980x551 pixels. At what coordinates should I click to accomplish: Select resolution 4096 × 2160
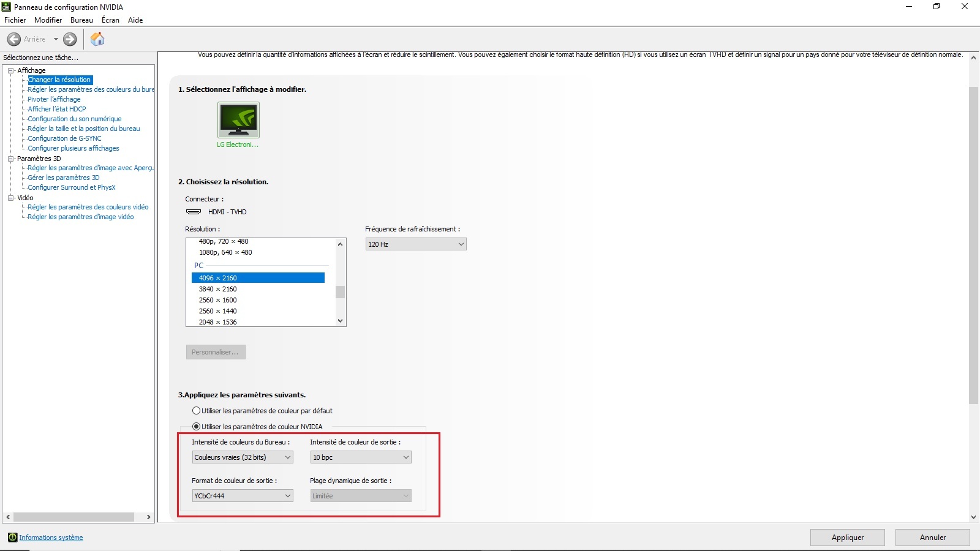pos(258,278)
